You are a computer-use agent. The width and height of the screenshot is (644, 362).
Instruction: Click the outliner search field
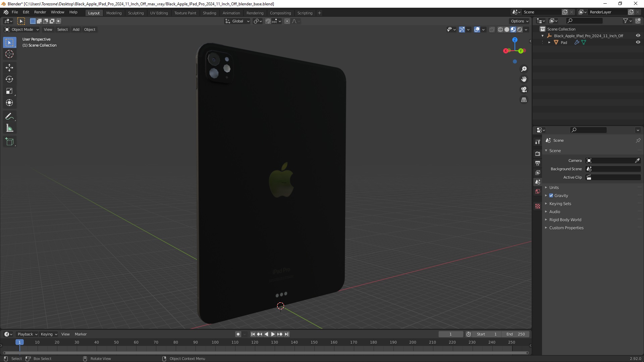pos(584,21)
